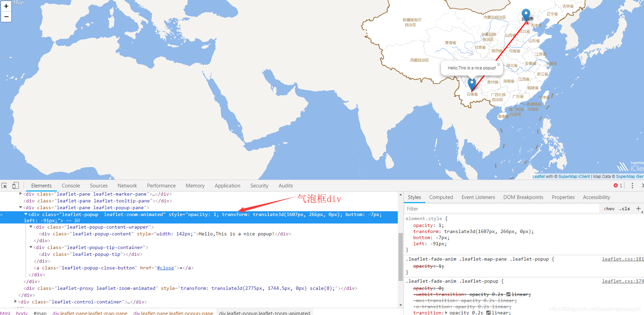Select the Computed sidebar tab

tap(441, 197)
